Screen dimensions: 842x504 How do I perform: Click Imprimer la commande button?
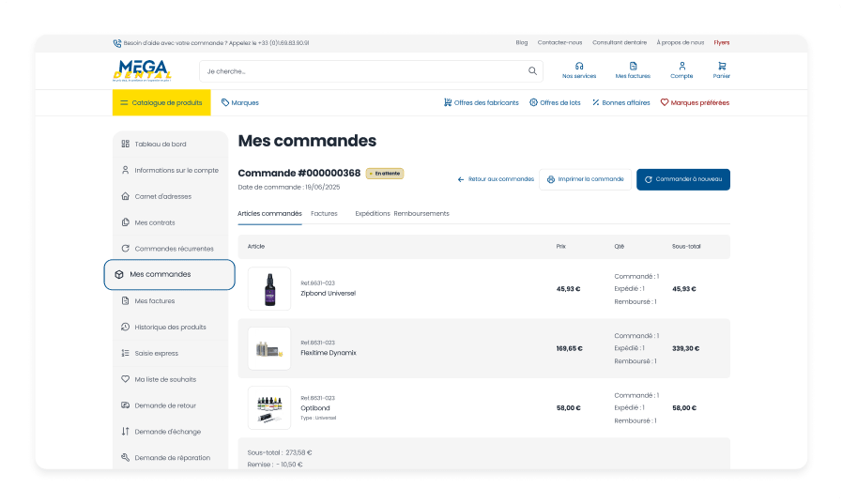click(586, 179)
